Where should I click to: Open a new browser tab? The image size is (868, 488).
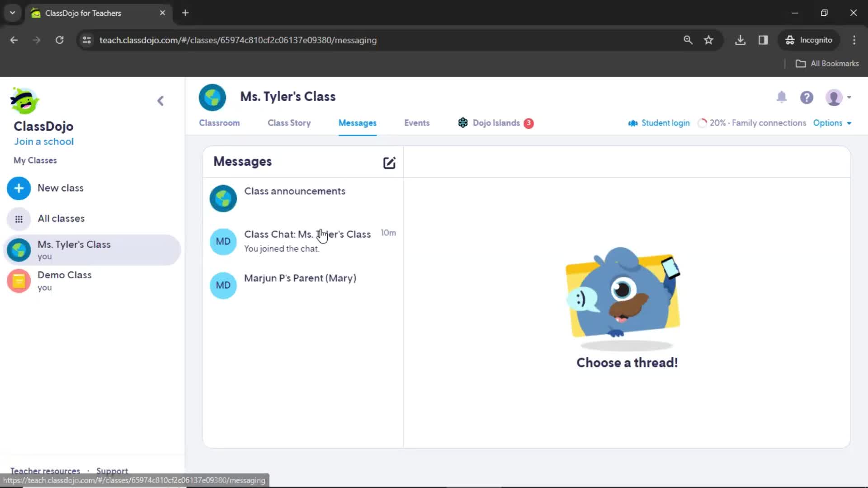click(x=185, y=13)
